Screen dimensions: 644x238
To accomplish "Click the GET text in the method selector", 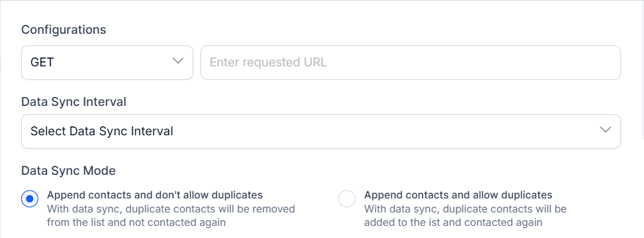I will [42, 63].
